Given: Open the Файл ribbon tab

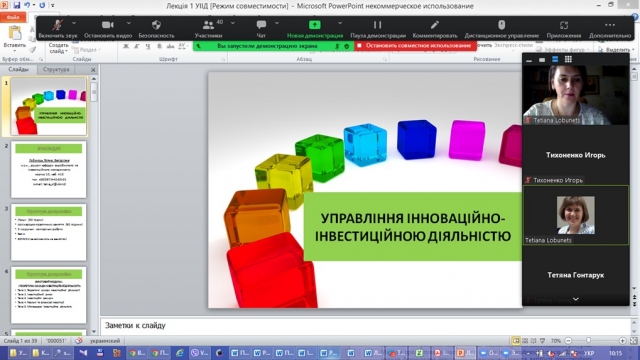Looking at the screenshot, I should click(x=13, y=17).
